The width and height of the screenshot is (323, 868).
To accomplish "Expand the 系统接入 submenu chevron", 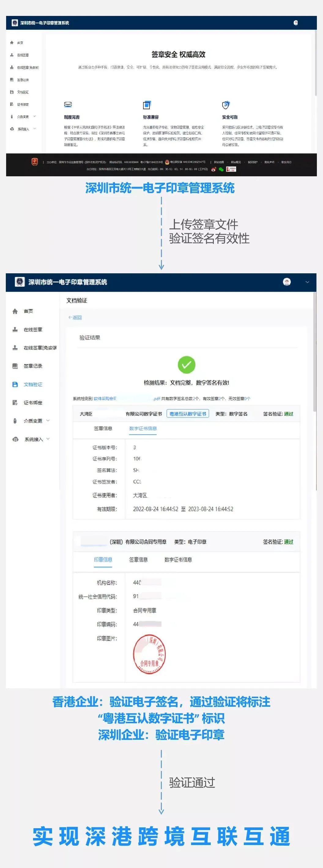I will click(48, 439).
